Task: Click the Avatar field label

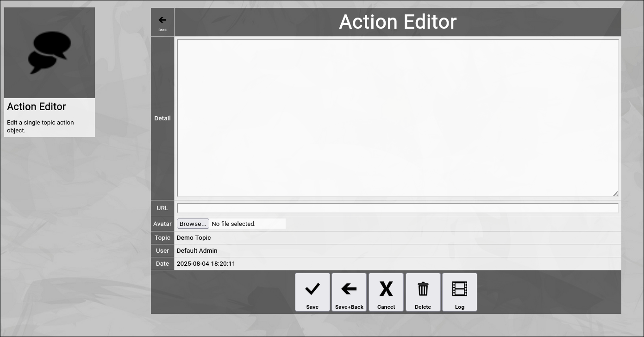Action: tap(163, 224)
